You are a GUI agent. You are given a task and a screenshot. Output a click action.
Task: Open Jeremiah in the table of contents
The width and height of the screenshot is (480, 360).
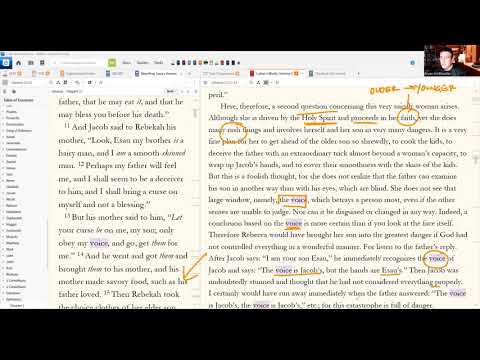pos(13,143)
